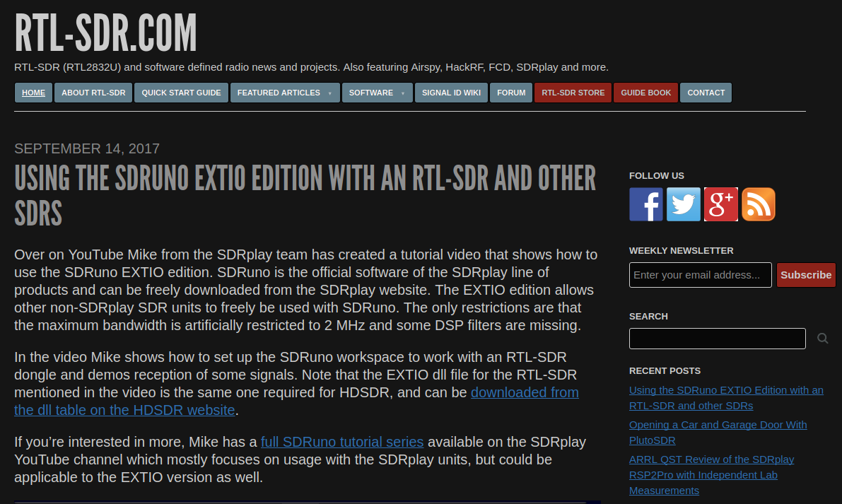Open the About RTL-SDR menu item
Viewport: 842px width, 504px height.
[93, 93]
